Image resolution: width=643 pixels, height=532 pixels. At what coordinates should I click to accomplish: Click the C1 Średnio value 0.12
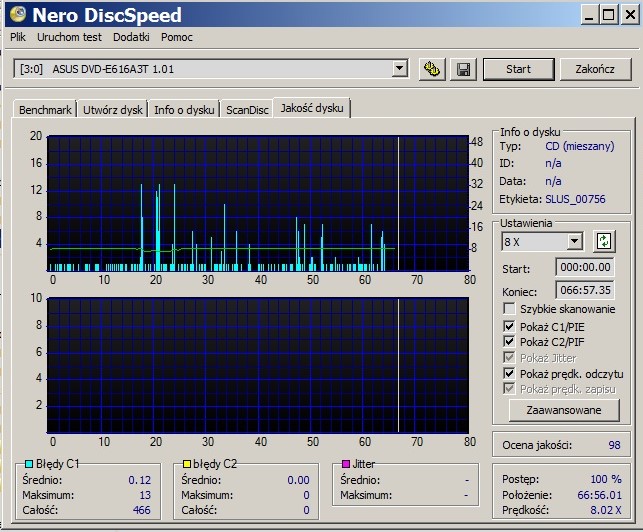coord(139,480)
